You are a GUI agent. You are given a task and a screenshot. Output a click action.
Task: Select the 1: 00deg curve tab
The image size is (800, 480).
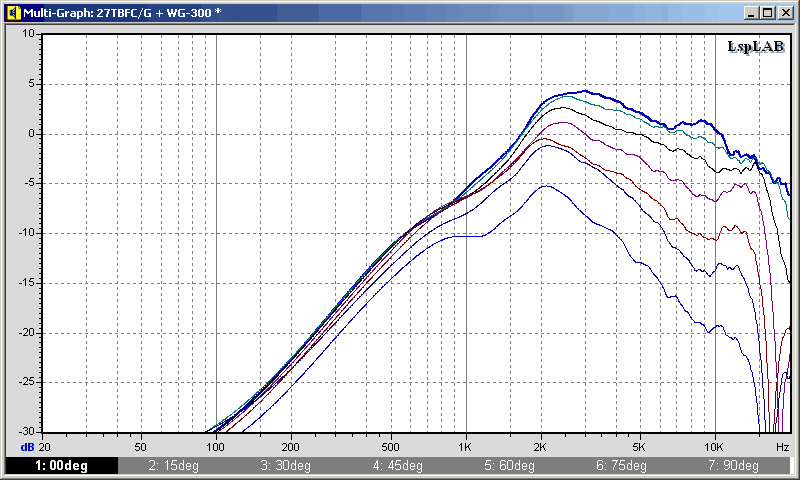[62, 466]
